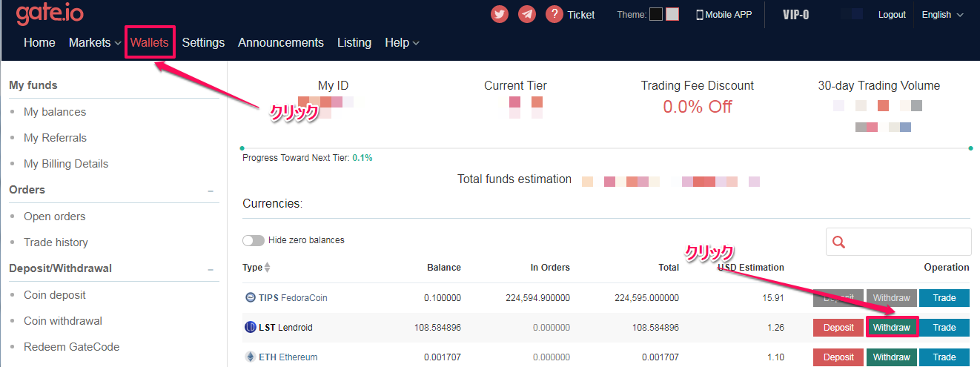Click the TIPS FedoraCoin coin icon
This screenshot has height=367, width=980.
pyautogui.click(x=250, y=297)
